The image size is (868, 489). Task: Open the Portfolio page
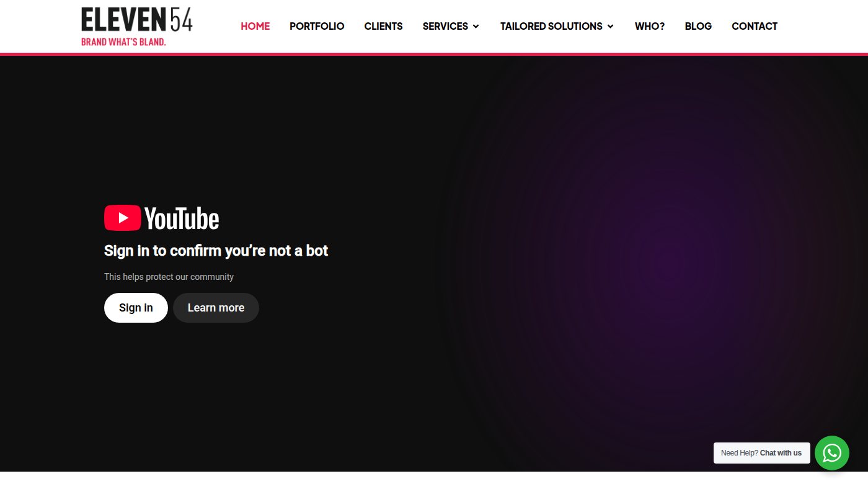(317, 26)
